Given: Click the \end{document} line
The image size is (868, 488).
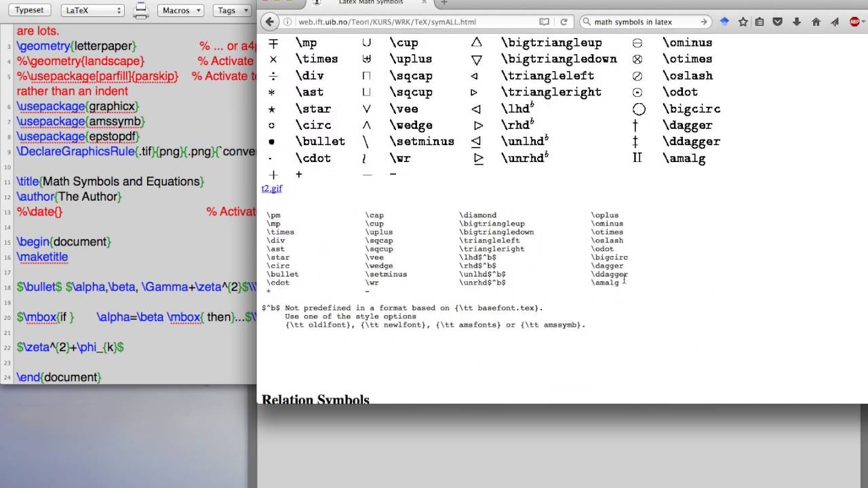Looking at the screenshot, I should [59, 378].
